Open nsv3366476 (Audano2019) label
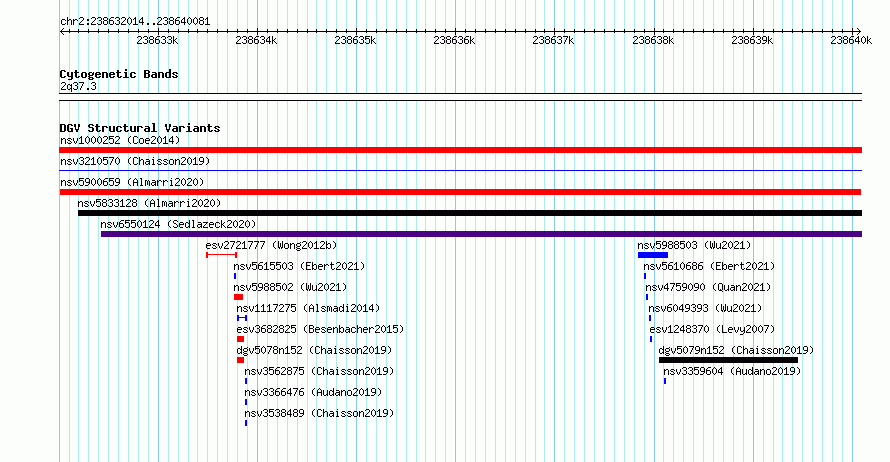Screen dimensions: 890x462 tap(313, 392)
